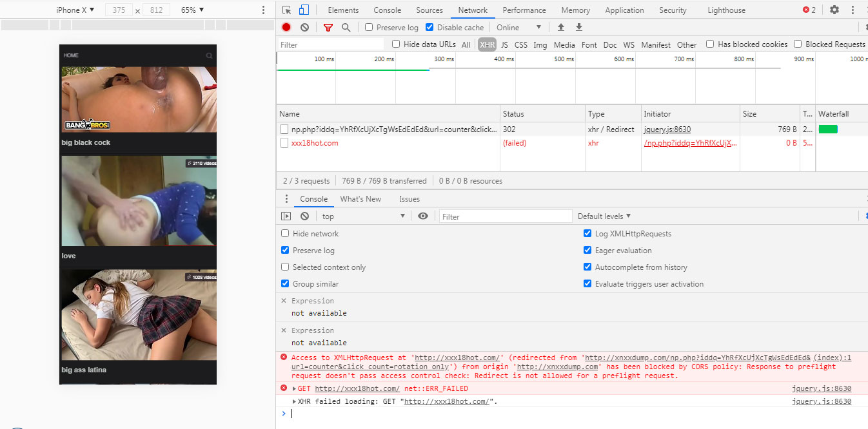Open the Lighthouse tab

727,10
